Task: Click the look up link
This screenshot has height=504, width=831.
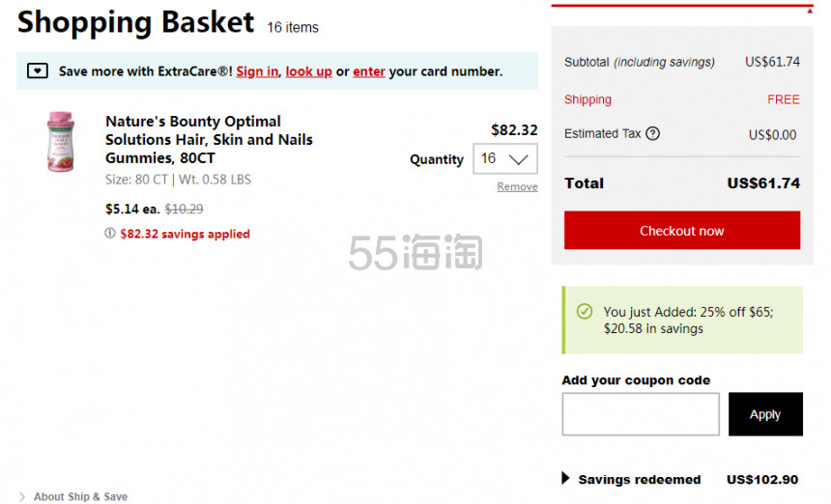Action: pyautogui.click(x=308, y=71)
